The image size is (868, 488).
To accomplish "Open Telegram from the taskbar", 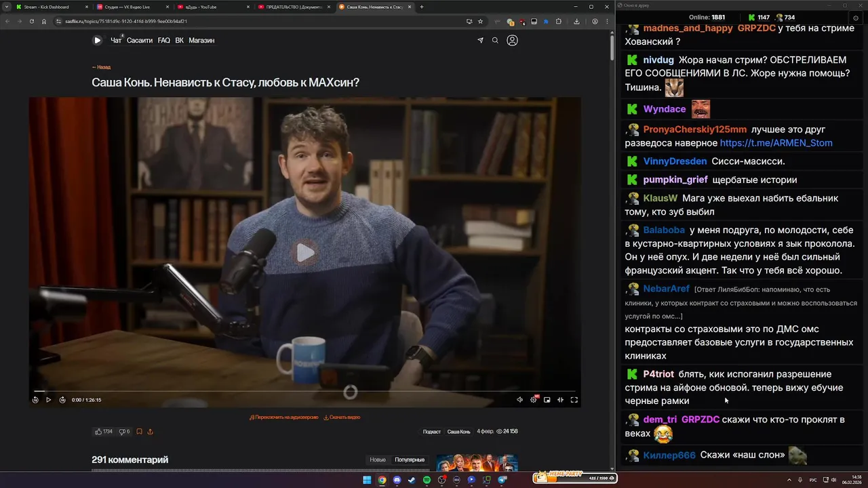I will coord(502,480).
